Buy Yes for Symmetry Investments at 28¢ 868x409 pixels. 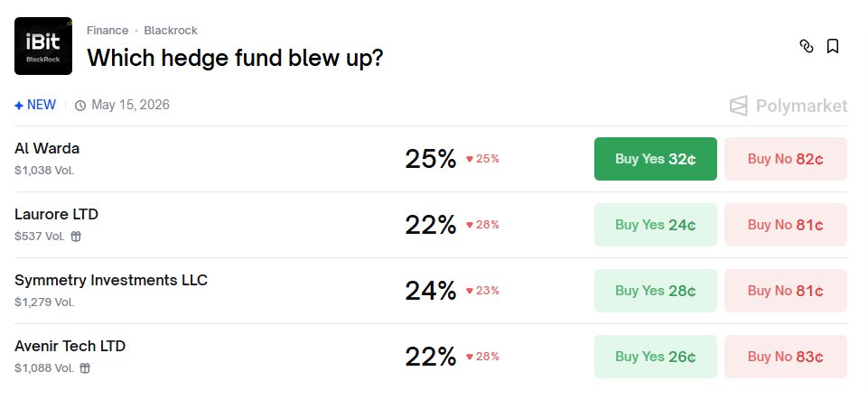[x=655, y=291]
